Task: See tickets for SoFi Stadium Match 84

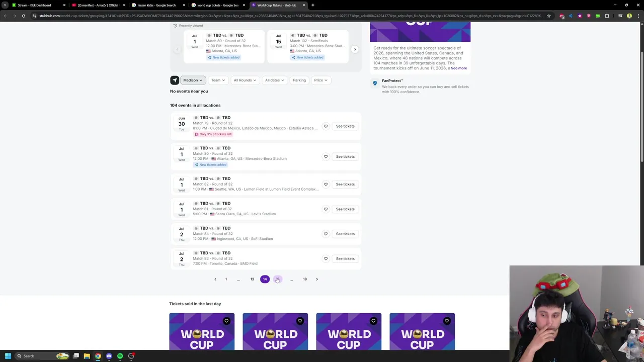Action: (x=345, y=234)
